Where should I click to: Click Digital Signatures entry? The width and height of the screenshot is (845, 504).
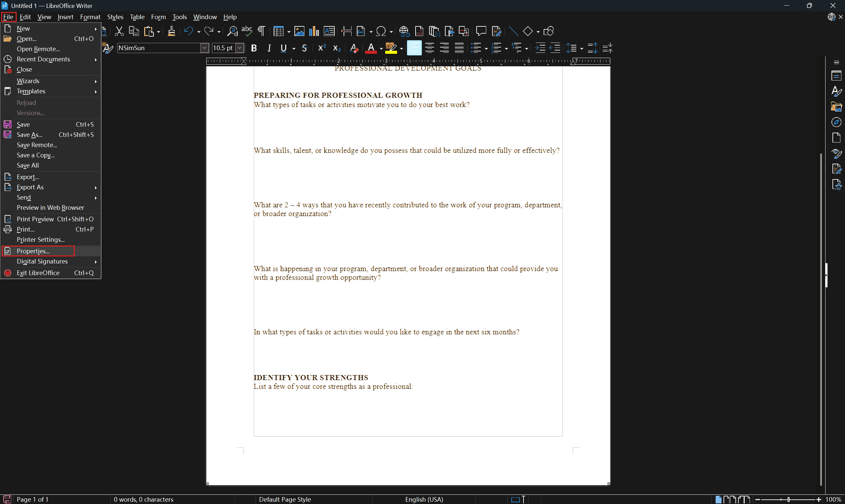[x=51, y=262]
